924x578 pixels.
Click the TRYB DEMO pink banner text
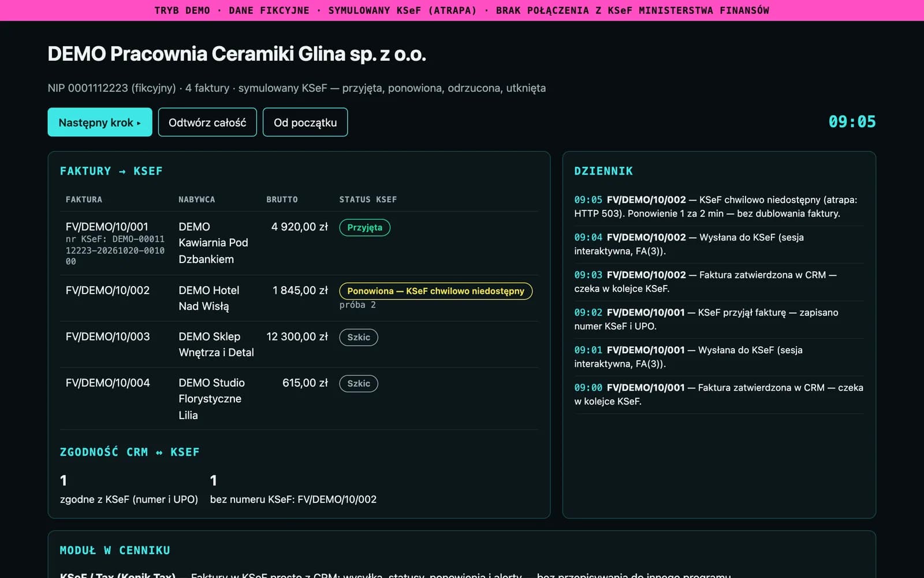point(461,10)
